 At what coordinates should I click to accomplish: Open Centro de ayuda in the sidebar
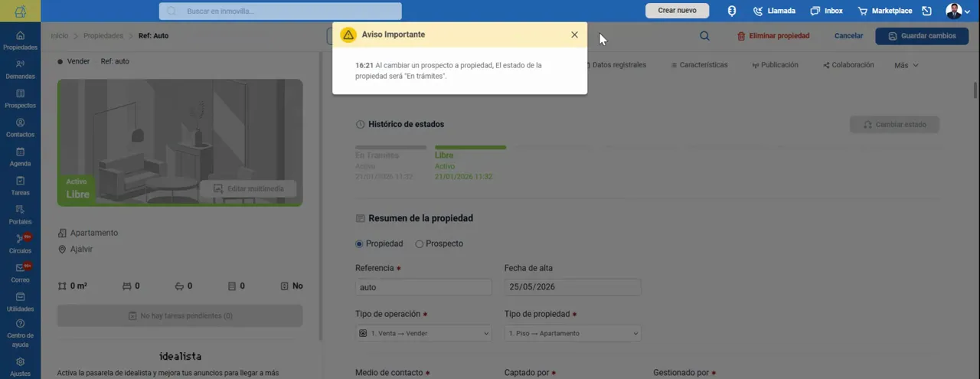click(x=20, y=334)
